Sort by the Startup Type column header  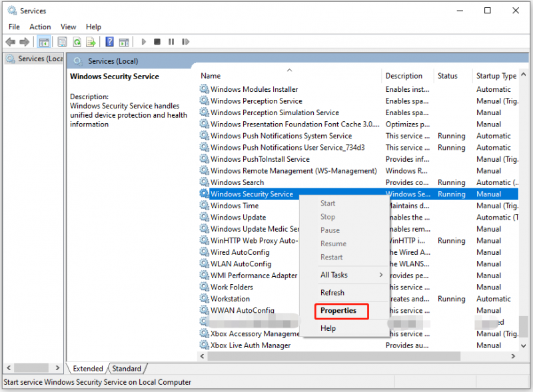point(496,76)
